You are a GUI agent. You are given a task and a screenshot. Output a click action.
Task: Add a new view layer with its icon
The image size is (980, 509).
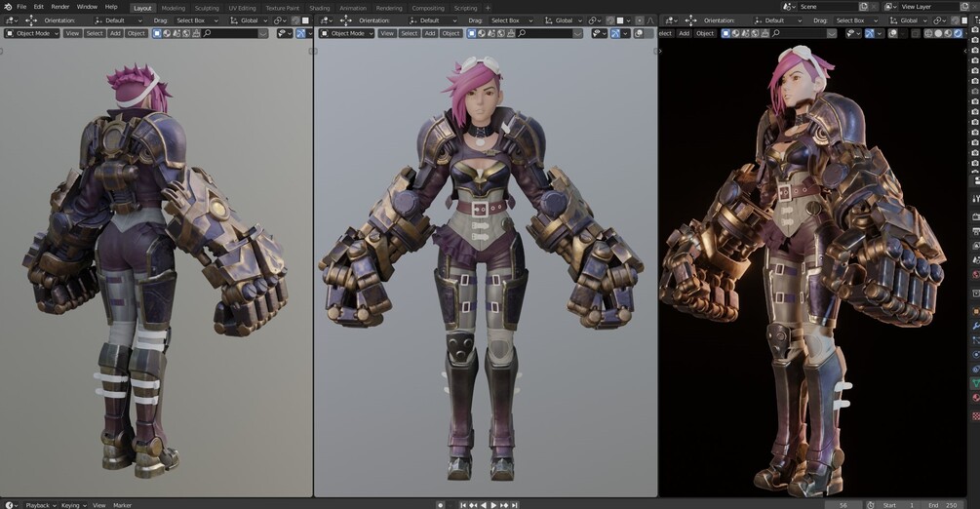[x=963, y=7]
